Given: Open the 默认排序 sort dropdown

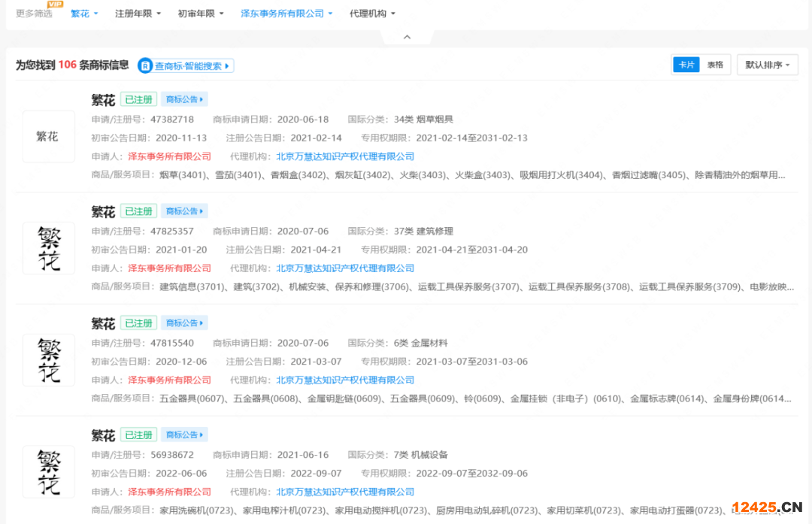Looking at the screenshot, I should (767, 65).
